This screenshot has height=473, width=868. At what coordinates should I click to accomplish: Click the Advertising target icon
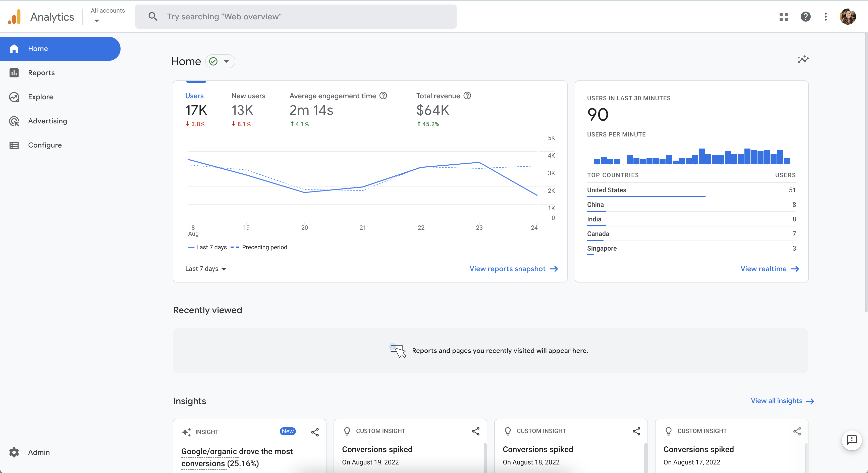tap(14, 121)
